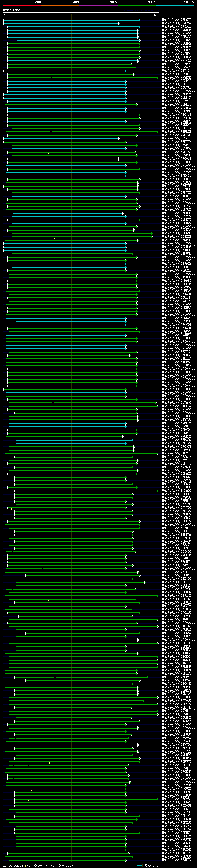The height and width of the screenshot is (868, 197).
Task: Select the UniRef100_Q2QNR9 label
Action: (x=177, y=43)
